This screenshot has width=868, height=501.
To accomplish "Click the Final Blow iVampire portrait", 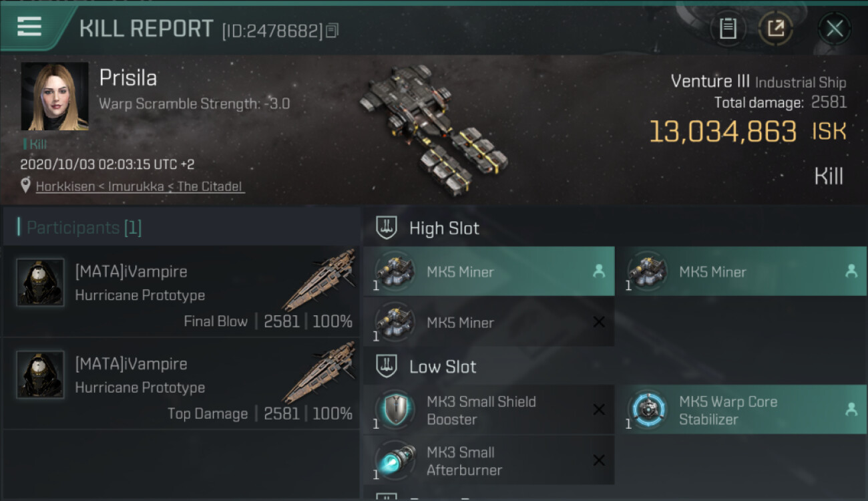I will tap(40, 283).
